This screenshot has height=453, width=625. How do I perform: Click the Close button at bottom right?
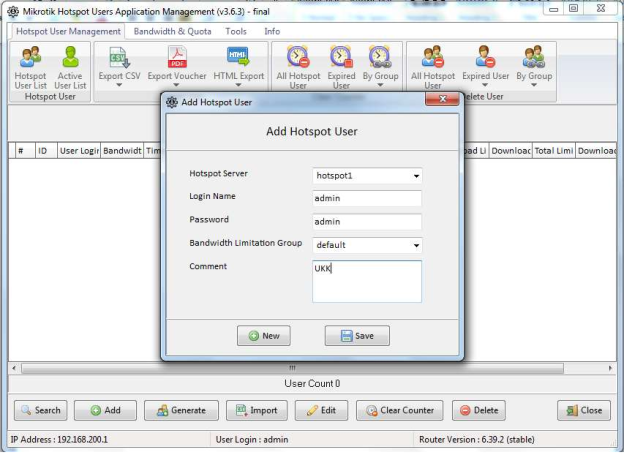(x=584, y=410)
